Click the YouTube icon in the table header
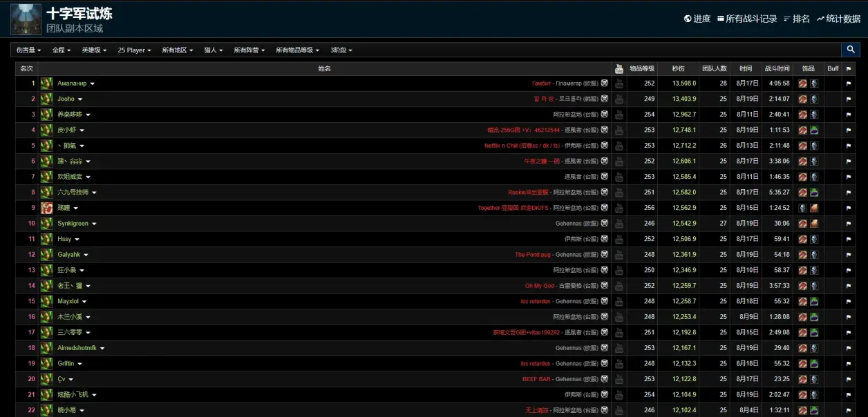The width and height of the screenshot is (868, 417). tap(619, 68)
